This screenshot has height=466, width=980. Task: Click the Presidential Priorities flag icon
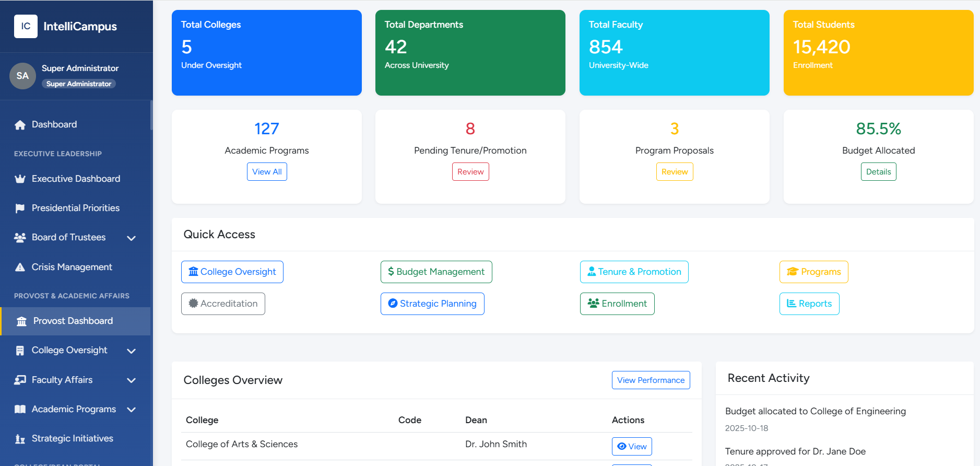pyautogui.click(x=20, y=208)
